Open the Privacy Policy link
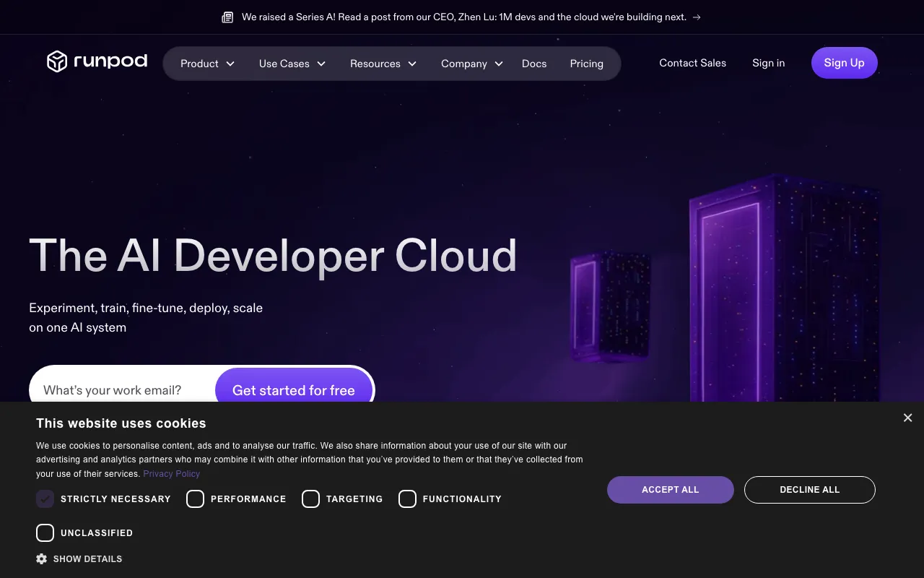Screen dimensions: 924x578 (171, 474)
